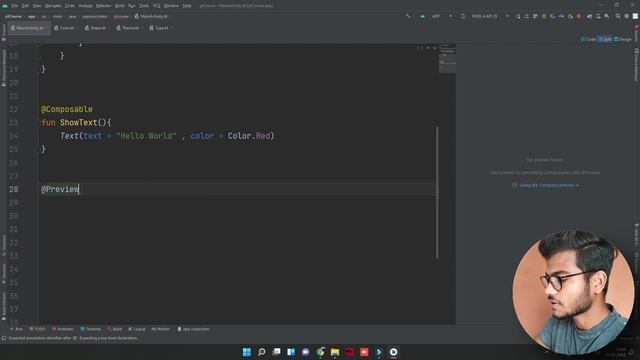Place cursor on @Preview annotation line
The image size is (640, 360).
[60, 189]
